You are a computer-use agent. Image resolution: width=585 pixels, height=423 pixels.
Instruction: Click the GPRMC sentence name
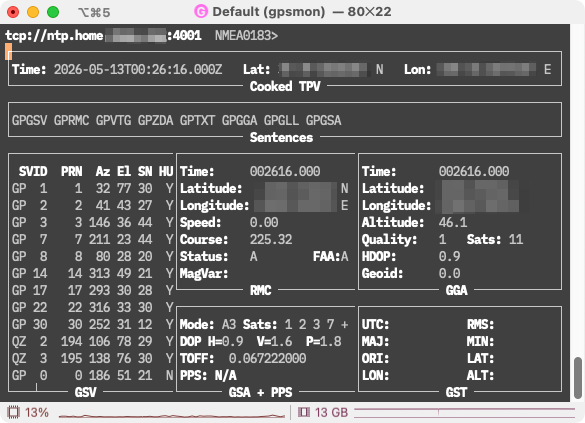pyautogui.click(x=72, y=120)
